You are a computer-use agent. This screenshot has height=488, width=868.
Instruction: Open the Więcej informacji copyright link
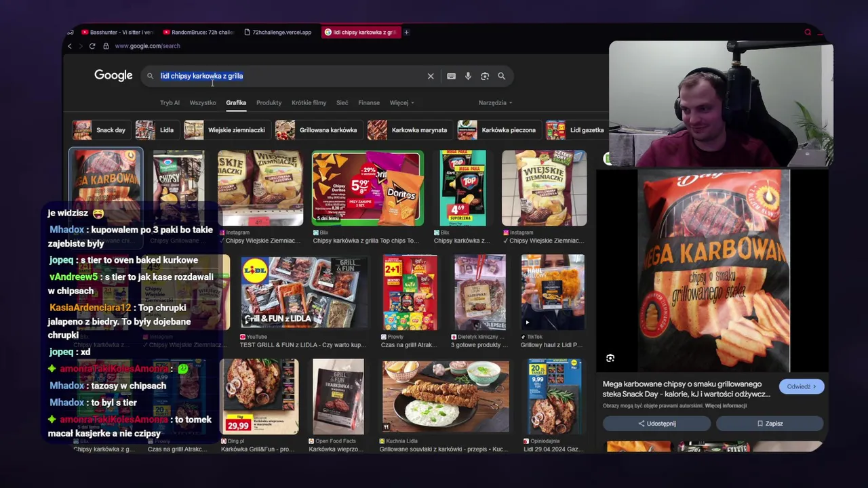pyautogui.click(x=726, y=406)
